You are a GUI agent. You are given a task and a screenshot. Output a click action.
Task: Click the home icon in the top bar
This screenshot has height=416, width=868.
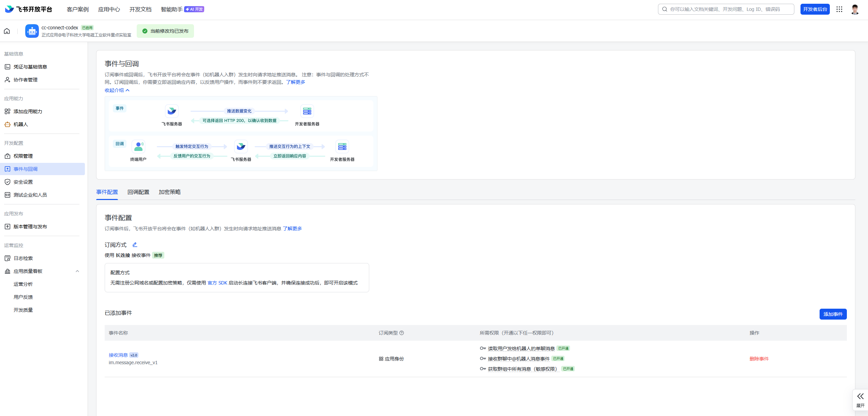coord(7,31)
